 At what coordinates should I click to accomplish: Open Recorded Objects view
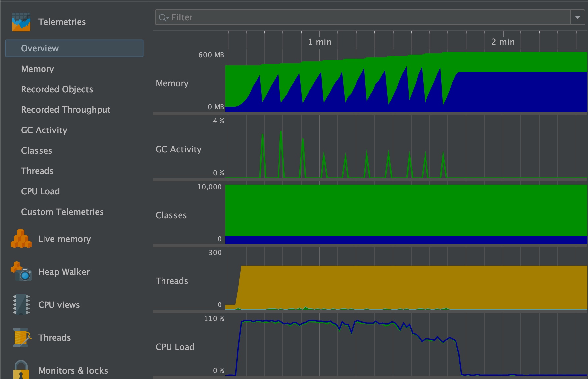tap(57, 89)
